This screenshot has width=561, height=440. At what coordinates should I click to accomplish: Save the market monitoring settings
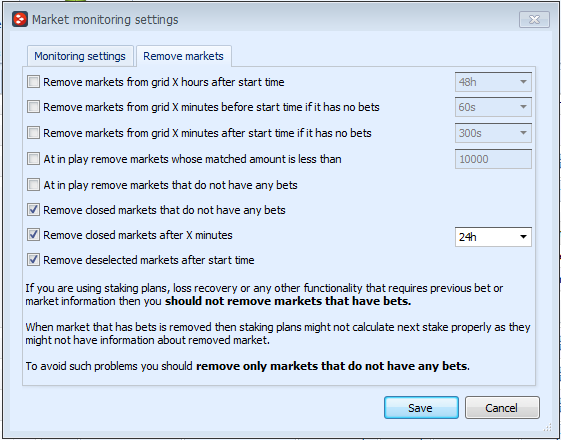point(421,407)
